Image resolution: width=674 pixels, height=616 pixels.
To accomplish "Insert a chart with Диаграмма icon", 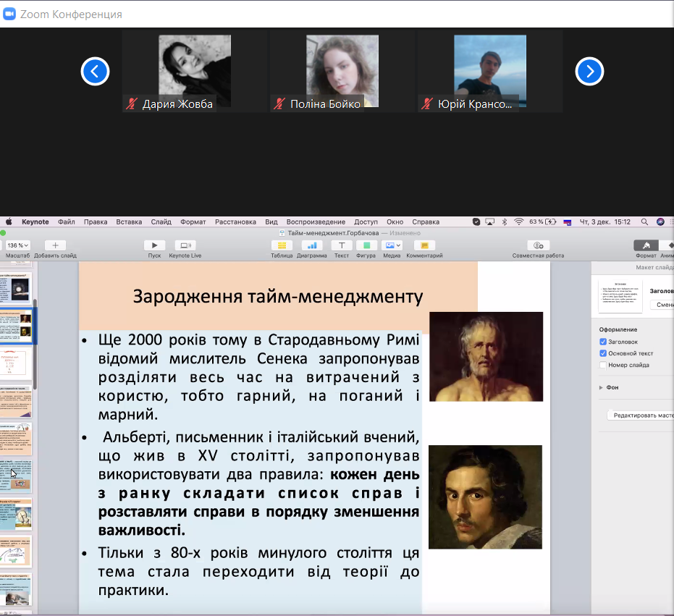I will (312, 245).
